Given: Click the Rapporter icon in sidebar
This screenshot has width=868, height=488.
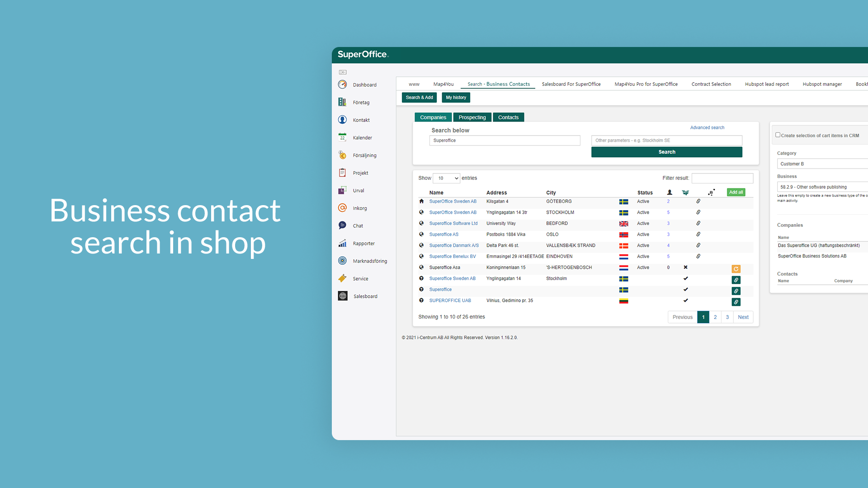Looking at the screenshot, I should coord(344,243).
